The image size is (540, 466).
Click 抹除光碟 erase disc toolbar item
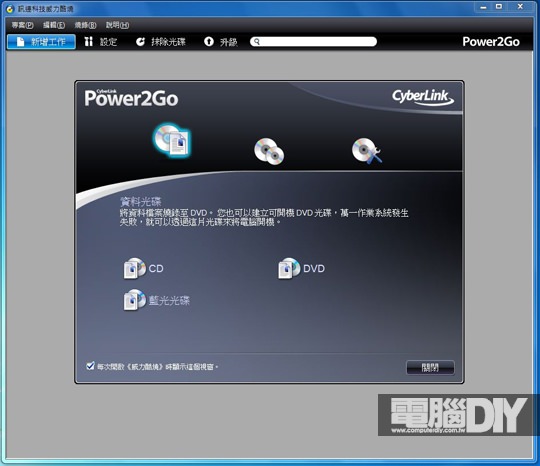click(160, 42)
